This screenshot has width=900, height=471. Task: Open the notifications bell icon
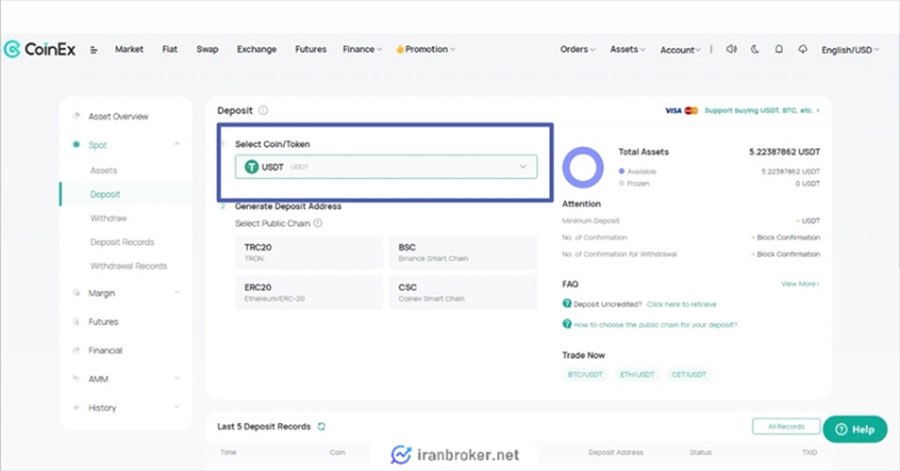779,49
